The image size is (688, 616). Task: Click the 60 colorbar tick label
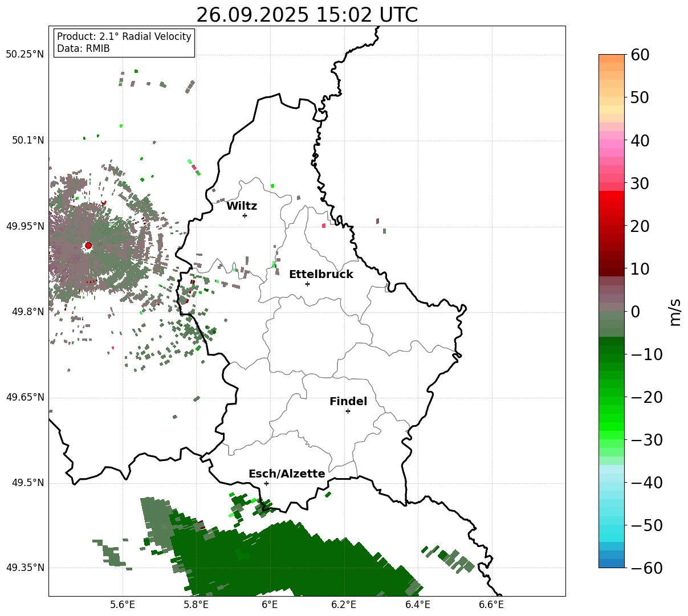tap(639, 55)
